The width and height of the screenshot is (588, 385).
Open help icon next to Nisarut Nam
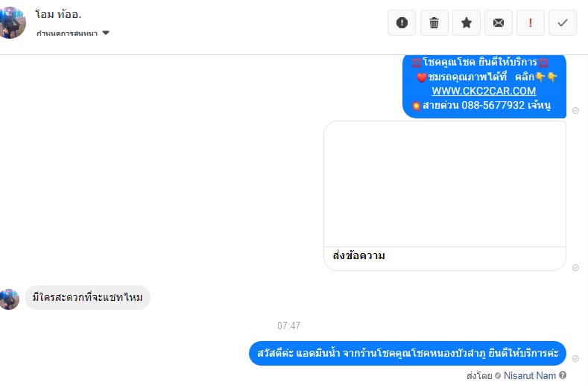pyautogui.click(x=563, y=375)
